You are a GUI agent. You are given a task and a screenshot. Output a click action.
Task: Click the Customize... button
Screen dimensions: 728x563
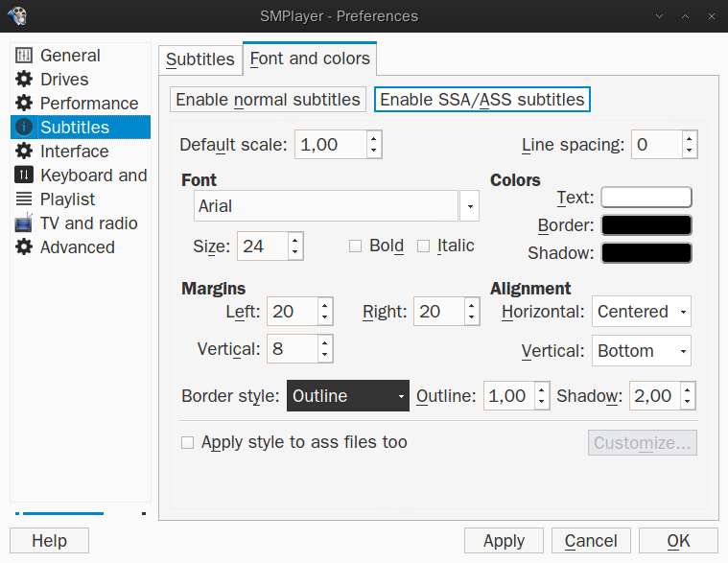642,443
